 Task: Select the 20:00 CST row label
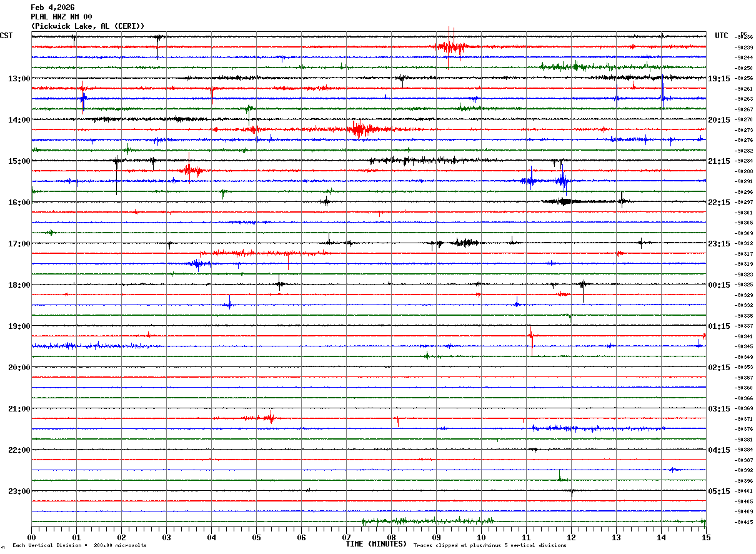point(19,367)
